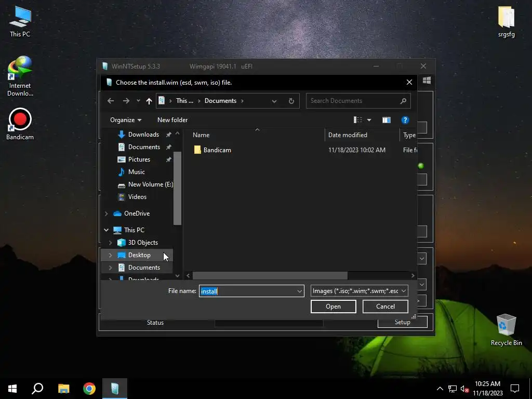The width and height of the screenshot is (532, 399).
Task: Open Google Chrome from taskbar
Action: coord(89,389)
